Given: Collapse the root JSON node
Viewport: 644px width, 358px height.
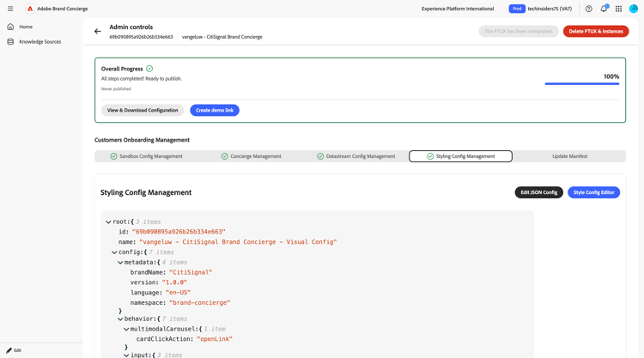Looking at the screenshot, I should pos(108,222).
